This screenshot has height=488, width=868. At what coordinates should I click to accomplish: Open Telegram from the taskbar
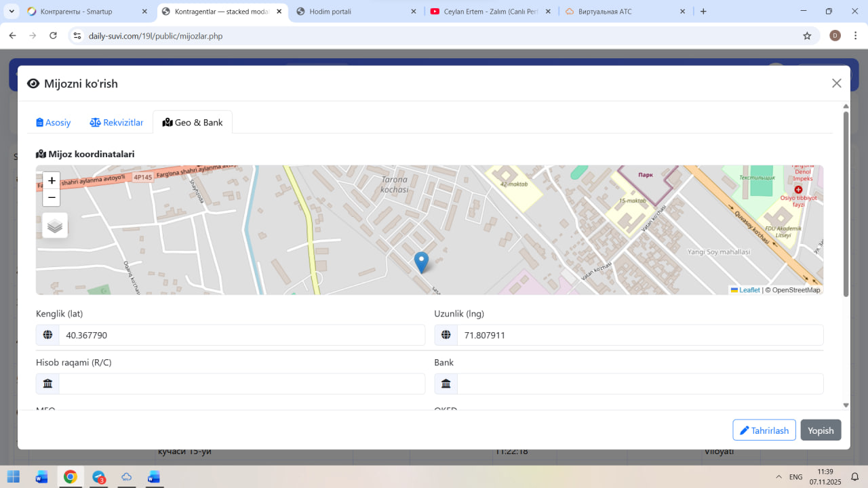[99, 477]
